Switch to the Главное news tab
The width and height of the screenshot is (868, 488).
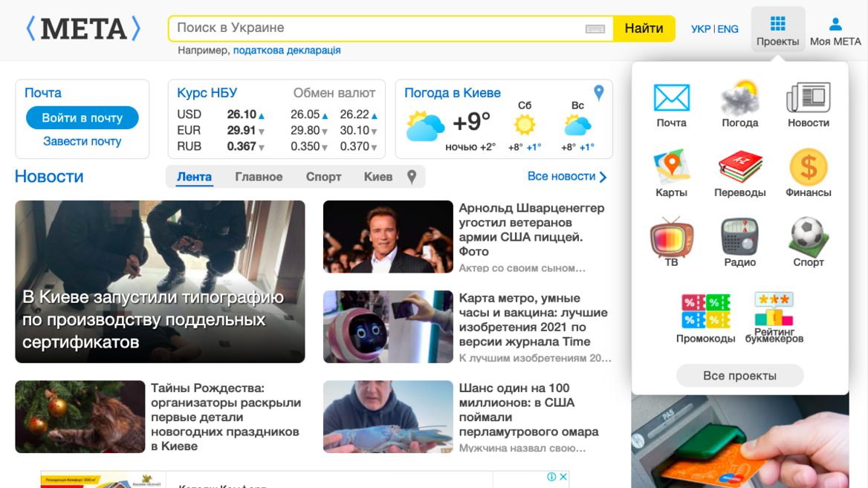coord(259,177)
